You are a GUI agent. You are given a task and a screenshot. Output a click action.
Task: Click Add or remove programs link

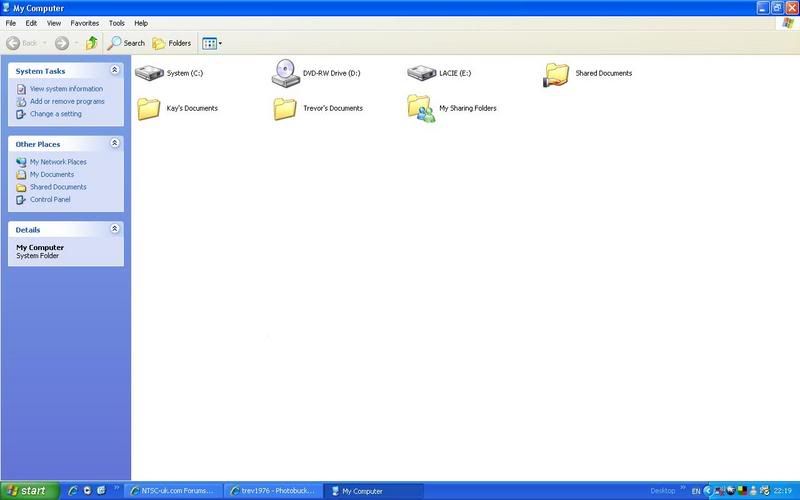(x=67, y=101)
